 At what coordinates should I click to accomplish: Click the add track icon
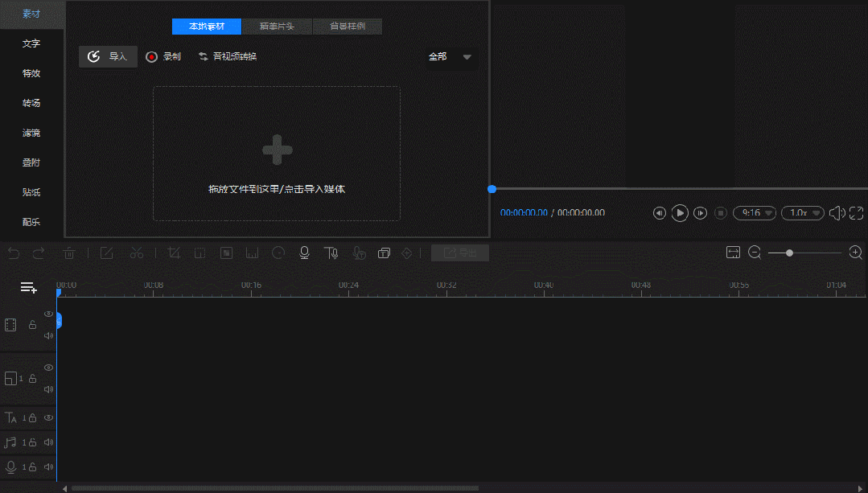[29, 287]
